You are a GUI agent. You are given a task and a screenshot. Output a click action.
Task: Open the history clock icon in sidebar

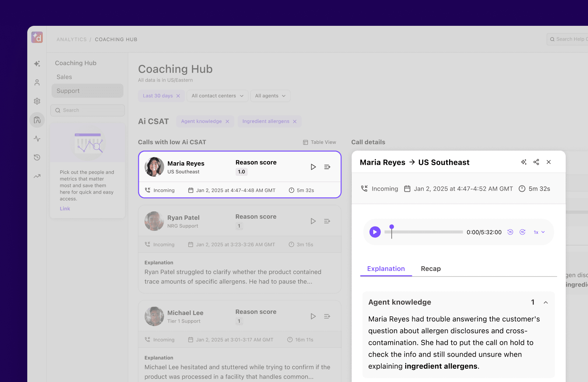[x=37, y=157]
